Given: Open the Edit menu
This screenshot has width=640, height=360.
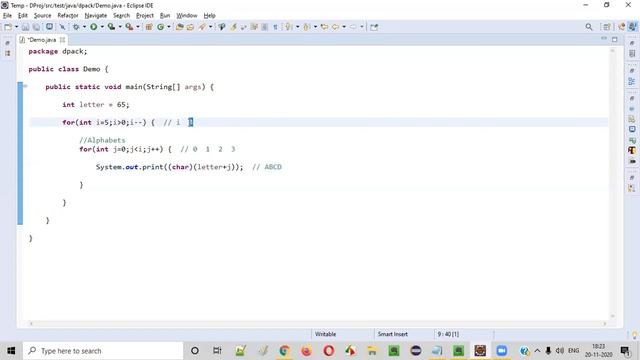Looking at the screenshot, I should 23,16.
